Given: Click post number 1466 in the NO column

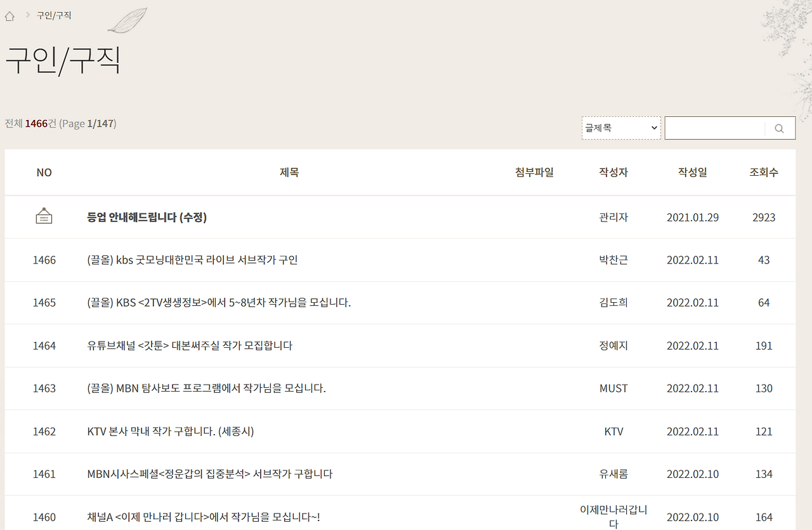Looking at the screenshot, I should 44,260.
